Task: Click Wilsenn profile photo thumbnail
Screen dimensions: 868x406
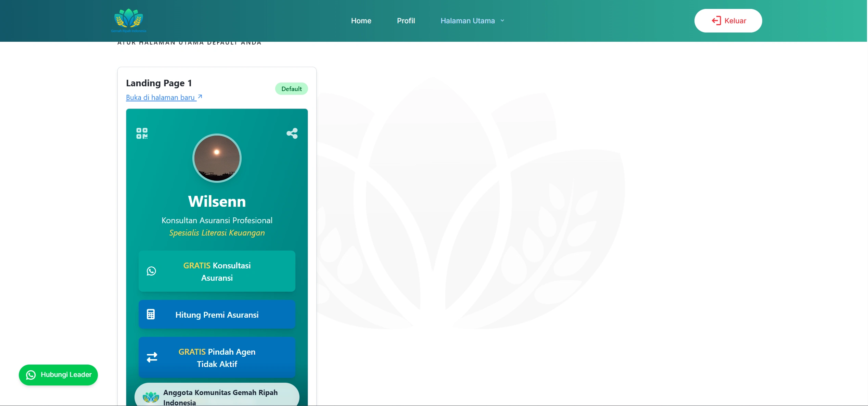Action: click(x=217, y=158)
